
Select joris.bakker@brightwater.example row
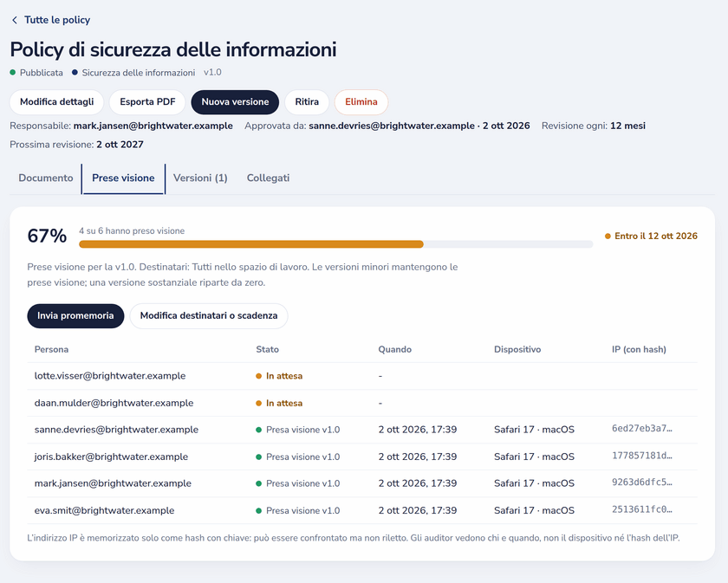pos(362,457)
